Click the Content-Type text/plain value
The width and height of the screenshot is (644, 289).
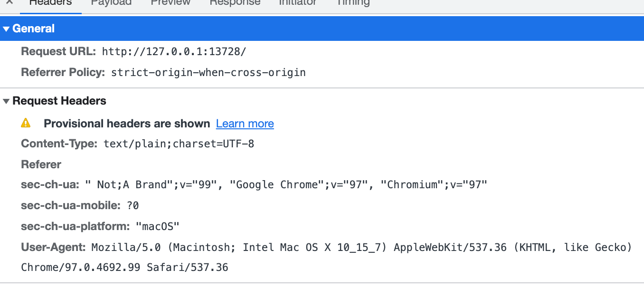coord(179,144)
